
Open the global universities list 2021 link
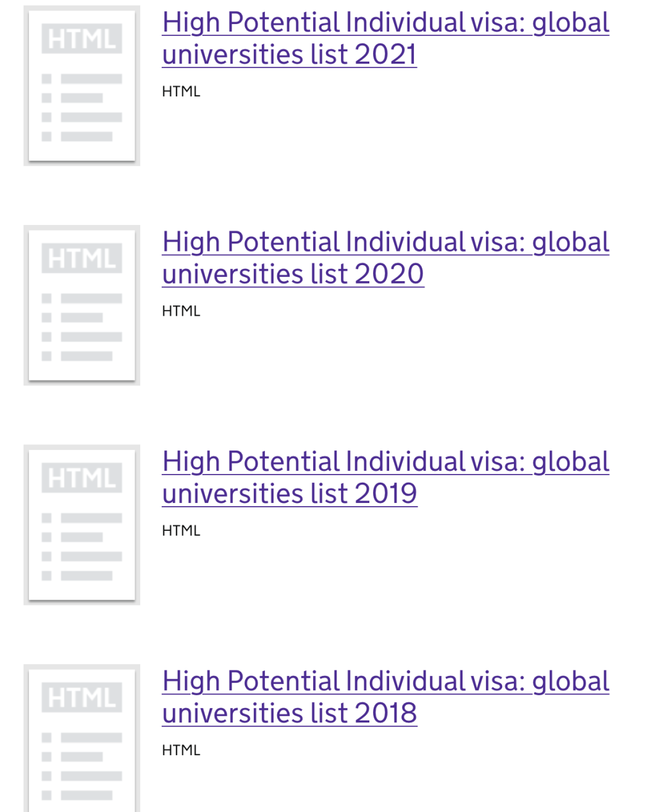[x=385, y=38]
